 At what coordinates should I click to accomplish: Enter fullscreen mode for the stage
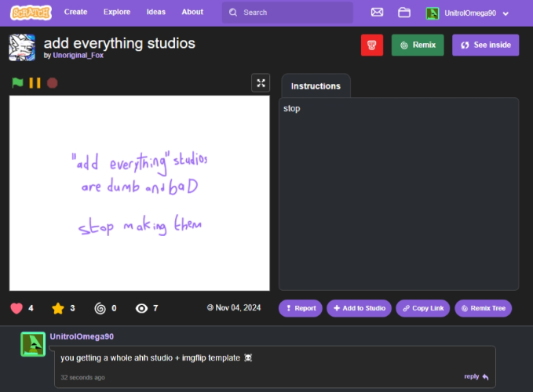[x=261, y=82]
